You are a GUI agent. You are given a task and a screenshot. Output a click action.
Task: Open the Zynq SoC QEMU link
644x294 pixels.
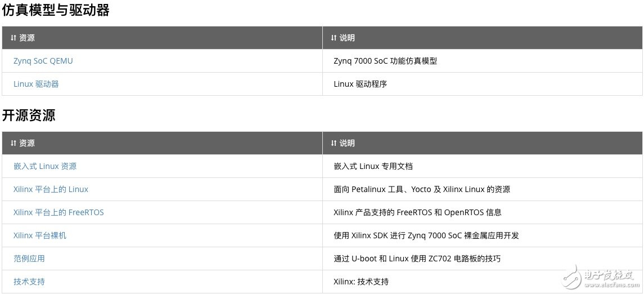[43, 61]
